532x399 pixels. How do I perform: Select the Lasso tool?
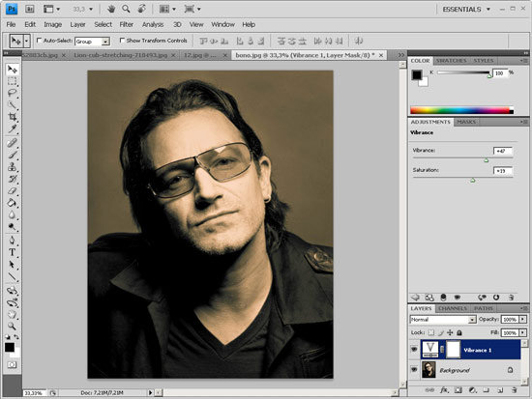point(13,93)
